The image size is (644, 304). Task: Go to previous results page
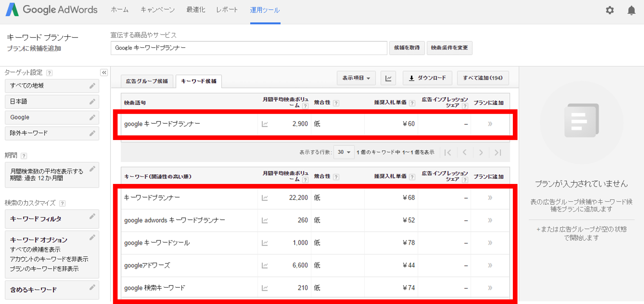[465, 152]
